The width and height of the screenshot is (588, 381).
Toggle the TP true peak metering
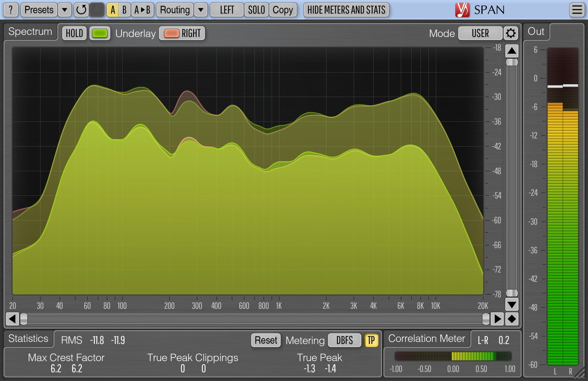pos(371,340)
